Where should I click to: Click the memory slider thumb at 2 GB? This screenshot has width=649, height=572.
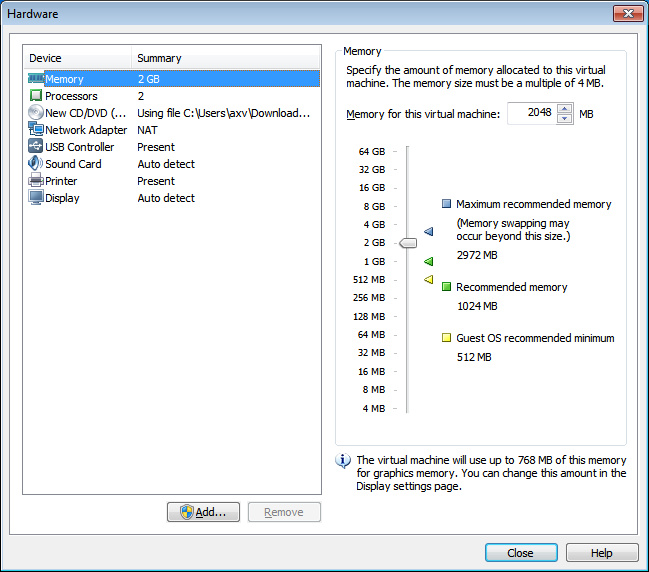pos(408,243)
